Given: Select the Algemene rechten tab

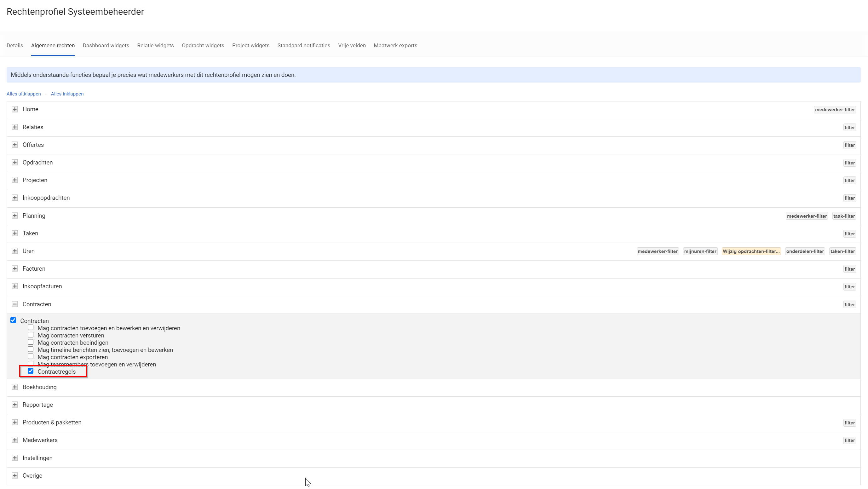Looking at the screenshot, I should [x=53, y=45].
